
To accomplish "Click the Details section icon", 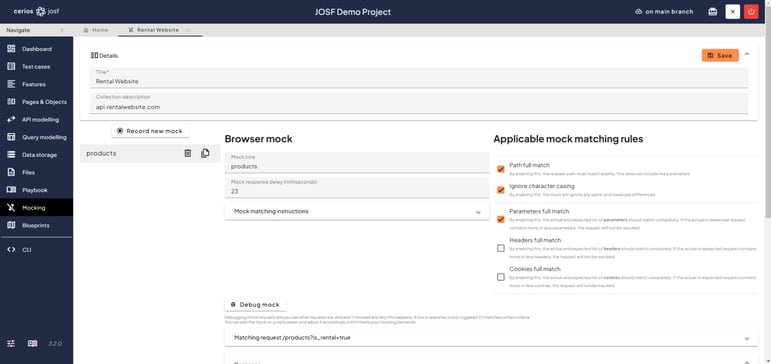I will tap(94, 56).
